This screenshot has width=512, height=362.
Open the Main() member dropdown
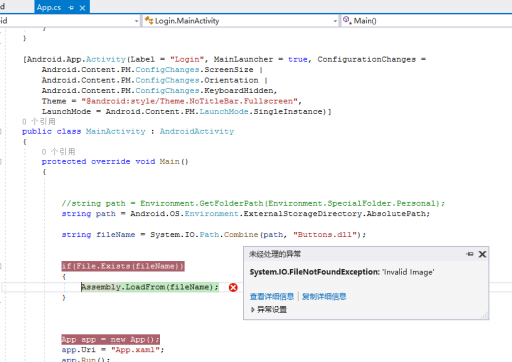tap(427, 21)
